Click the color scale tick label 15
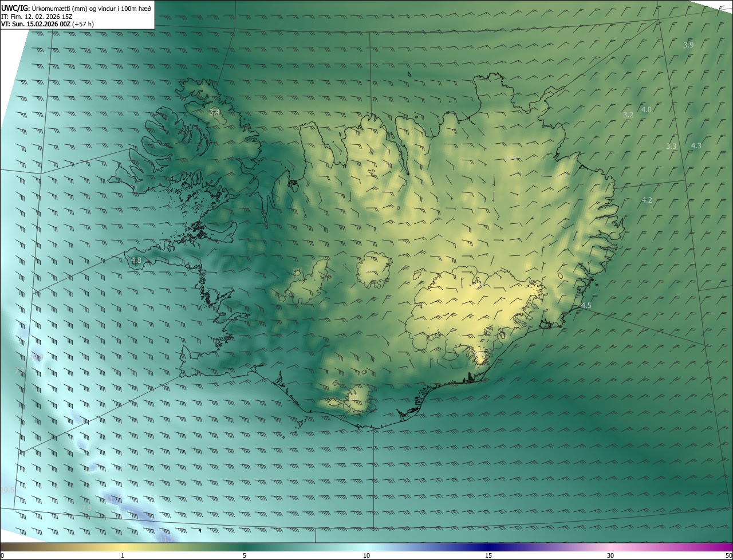The width and height of the screenshot is (733, 560). (x=488, y=555)
